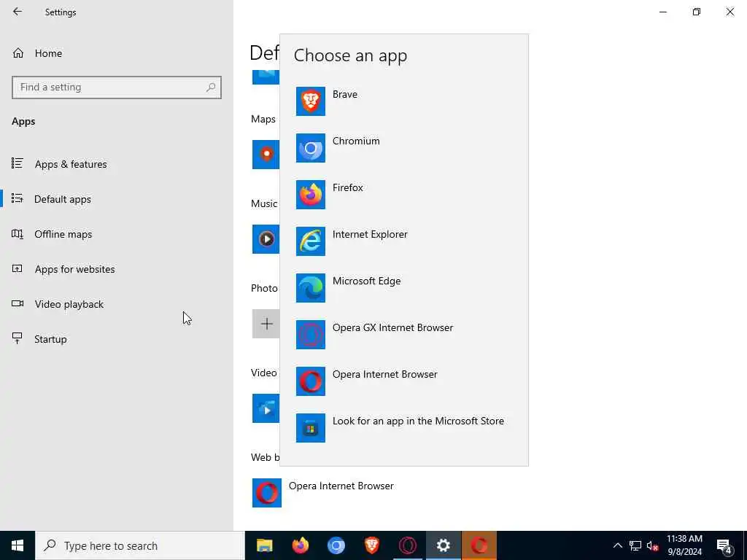The image size is (747, 560).
Task: Open Video playback settings
Action: click(x=117, y=304)
